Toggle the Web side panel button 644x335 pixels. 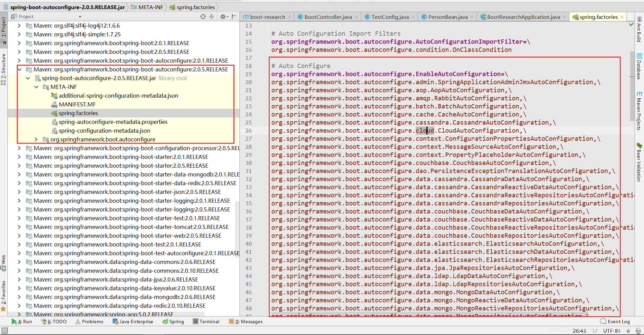coord(4,263)
